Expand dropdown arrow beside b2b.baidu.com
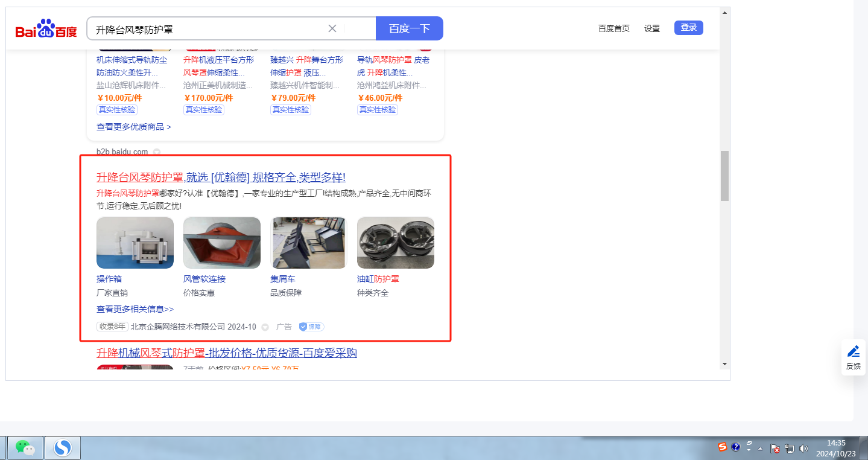 [x=157, y=152]
